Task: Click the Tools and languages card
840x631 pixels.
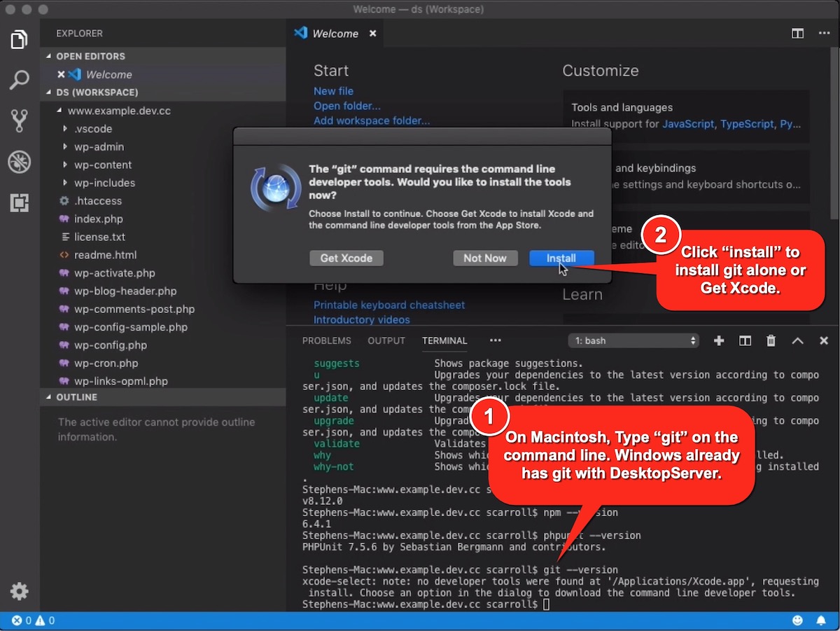Action: (686, 116)
